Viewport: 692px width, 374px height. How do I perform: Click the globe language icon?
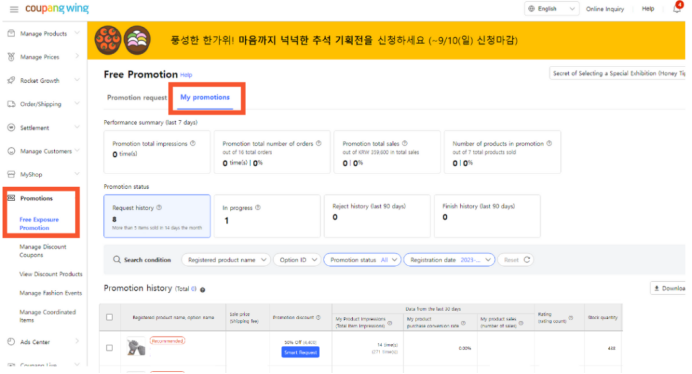tap(531, 8)
